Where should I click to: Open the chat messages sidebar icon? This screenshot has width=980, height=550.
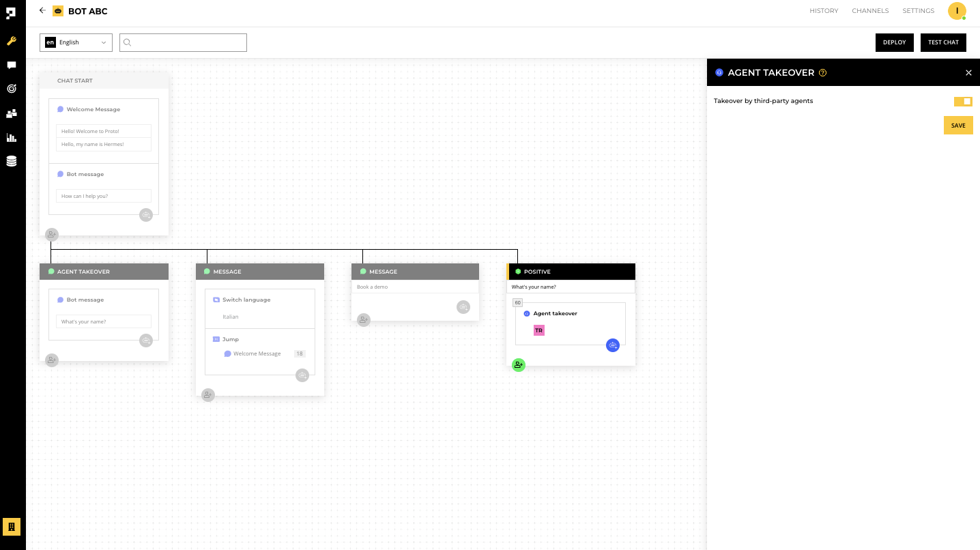(12, 66)
